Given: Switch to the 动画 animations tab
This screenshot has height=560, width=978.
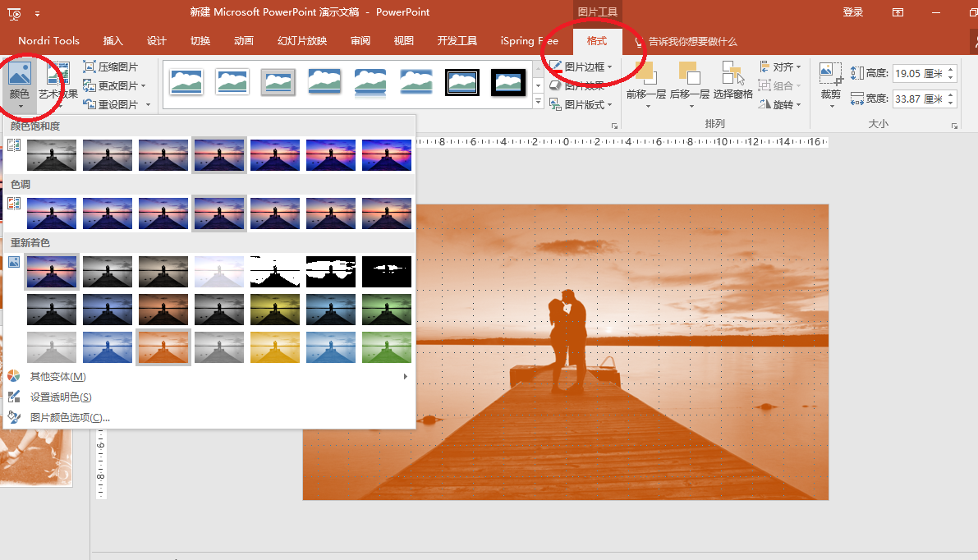Looking at the screenshot, I should pyautogui.click(x=244, y=40).
